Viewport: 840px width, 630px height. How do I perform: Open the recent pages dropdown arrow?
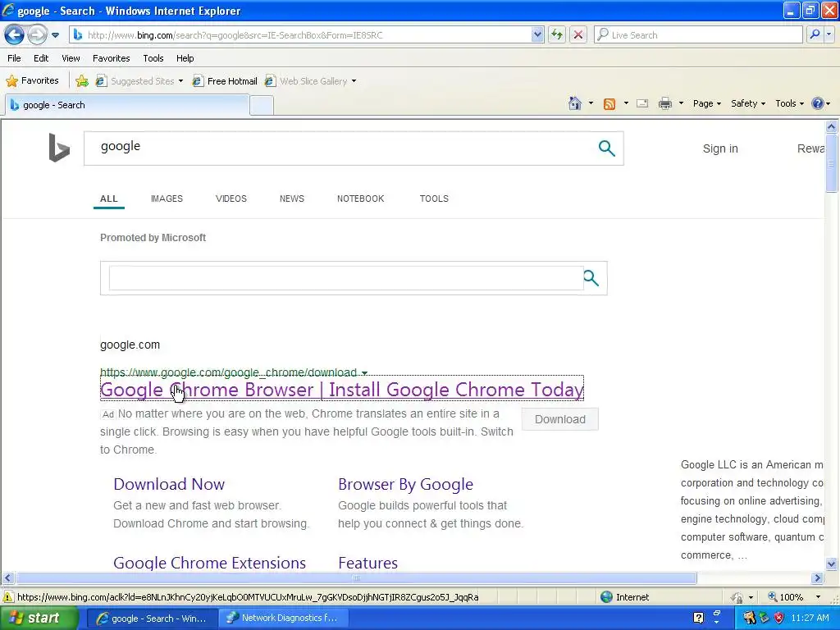[55, 35]
